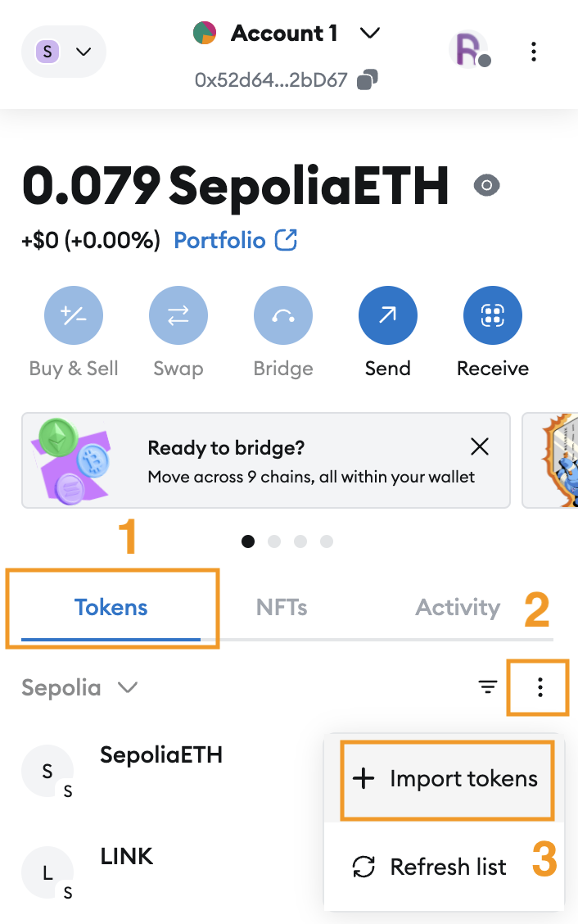Copy the account address using copy icon
The image size is (578, 924).
click(x=368, y=79)
